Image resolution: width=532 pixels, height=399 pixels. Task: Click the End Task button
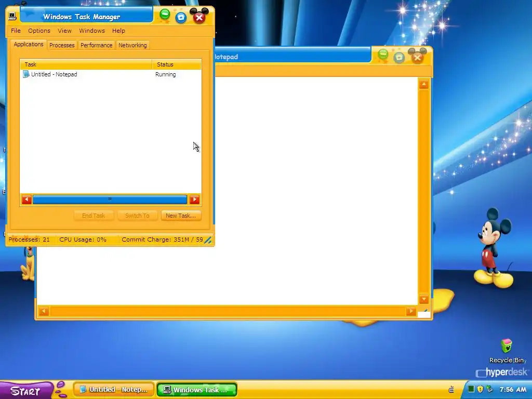pos(94,216)
